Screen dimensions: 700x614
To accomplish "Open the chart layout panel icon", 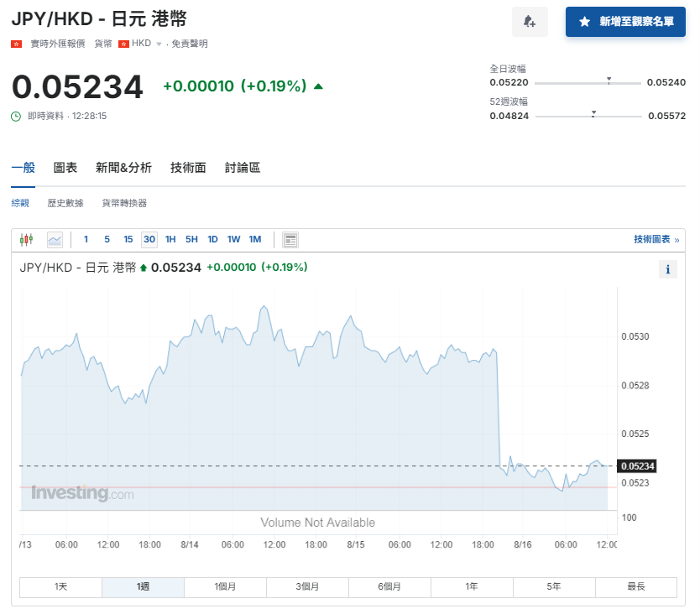I will click(x=290, y=239).
